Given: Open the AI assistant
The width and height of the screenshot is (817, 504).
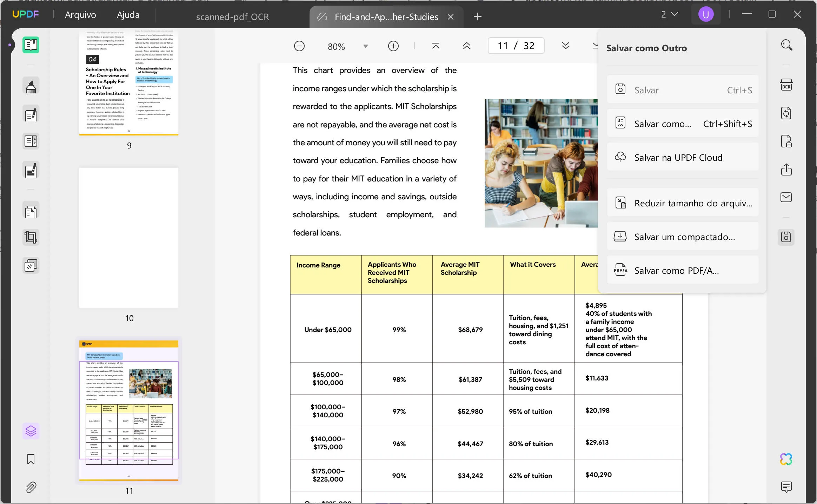Looking at the screenshot, I should point(786,459).
